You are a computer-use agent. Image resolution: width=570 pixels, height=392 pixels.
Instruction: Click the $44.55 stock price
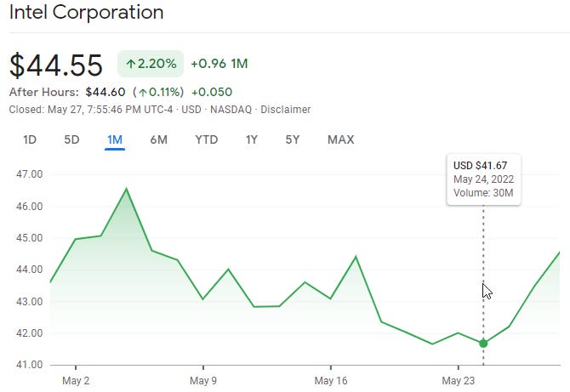point(55,65)
